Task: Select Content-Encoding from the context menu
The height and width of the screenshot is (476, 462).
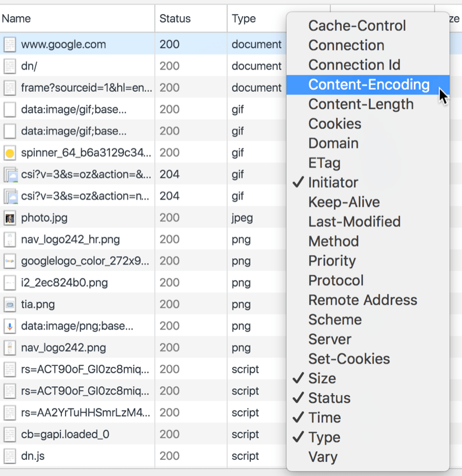Action: click(369, 84)
